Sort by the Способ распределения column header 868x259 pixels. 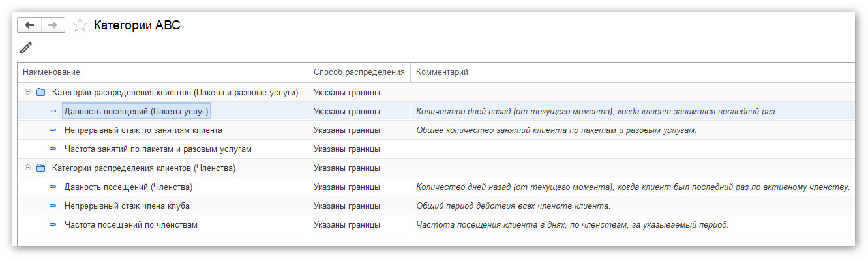(x=359, y=72)
